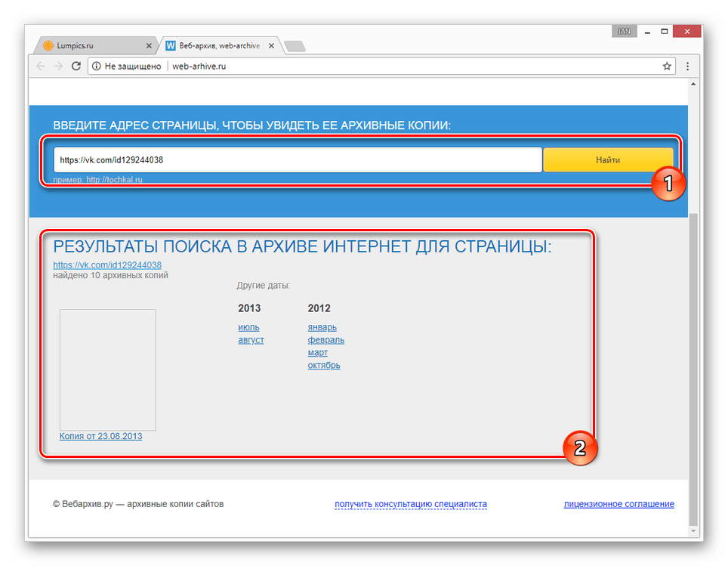The image size is (728, 566).
Task: Open the Chrome three-dot menu
Action: coord(687,66)
